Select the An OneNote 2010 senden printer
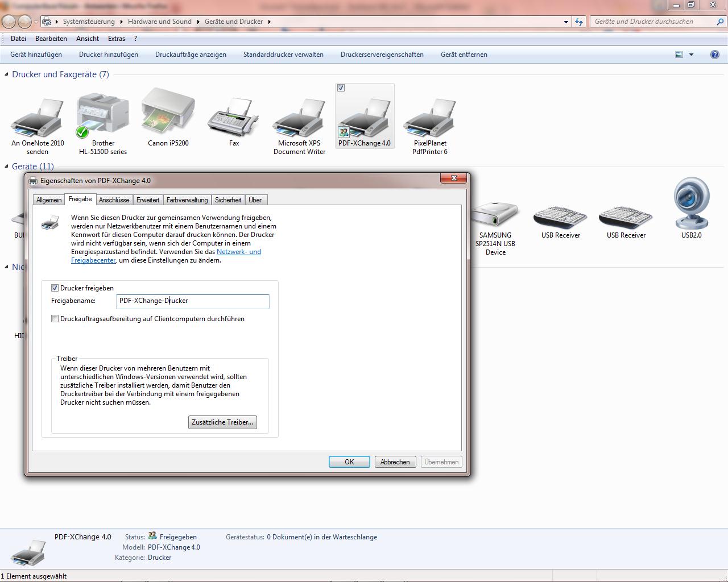728x582 pixels. coord(38,126)
